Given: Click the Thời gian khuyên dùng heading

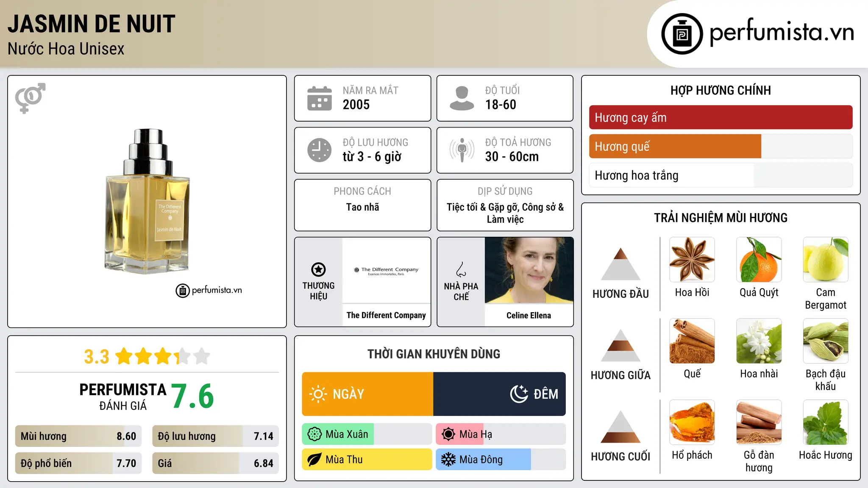Looking at the screenshot, I should pos(434,354).
